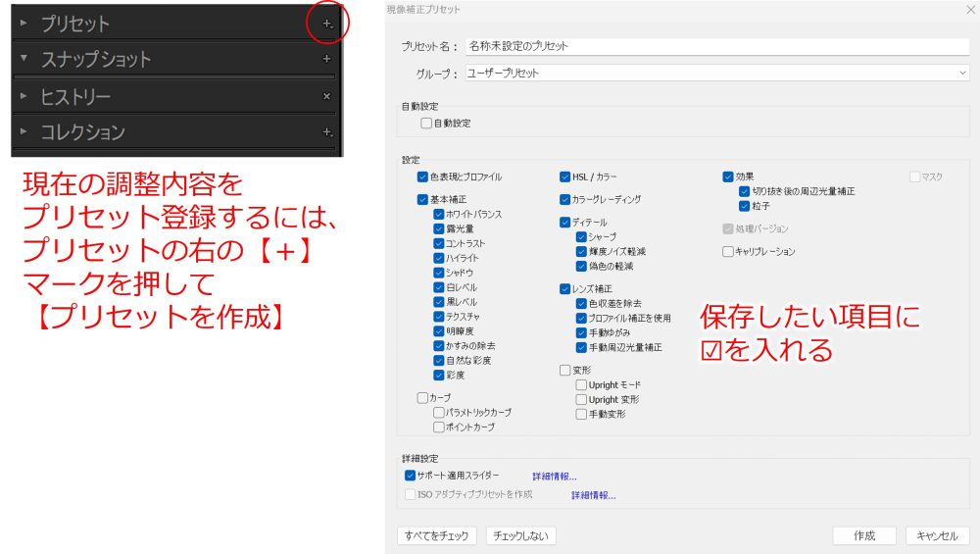980x554 pixels.
Task: Uncheck かすみの除去 checkbox
Action: pos(439,346)
